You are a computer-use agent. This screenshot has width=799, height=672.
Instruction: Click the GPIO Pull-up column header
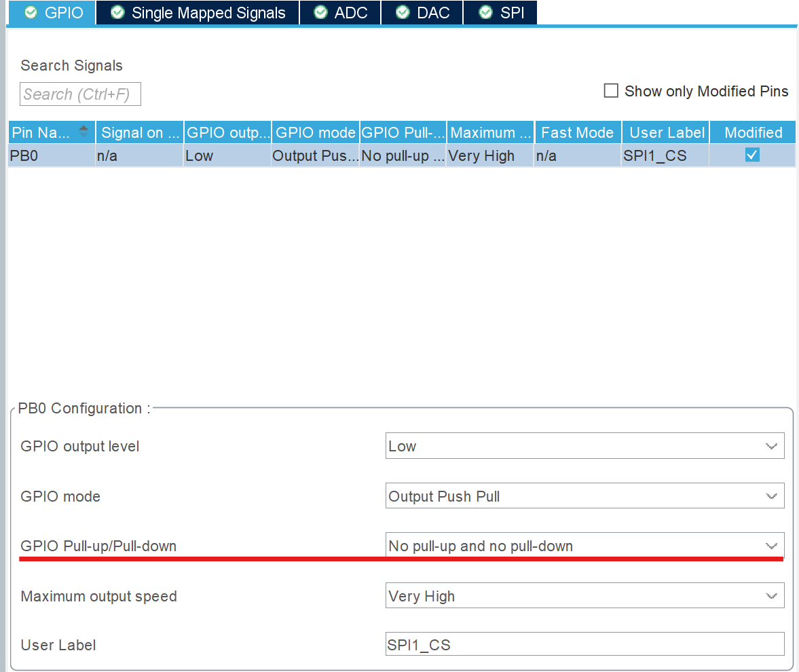coord(403,132)
